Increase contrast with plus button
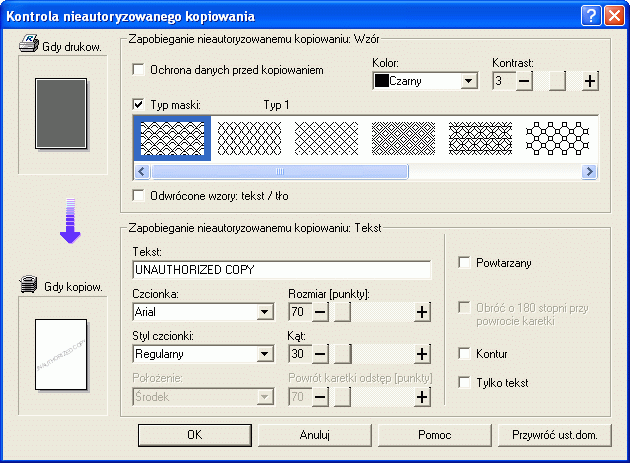This screenshot has height=463, width=630. click(590, 81)
